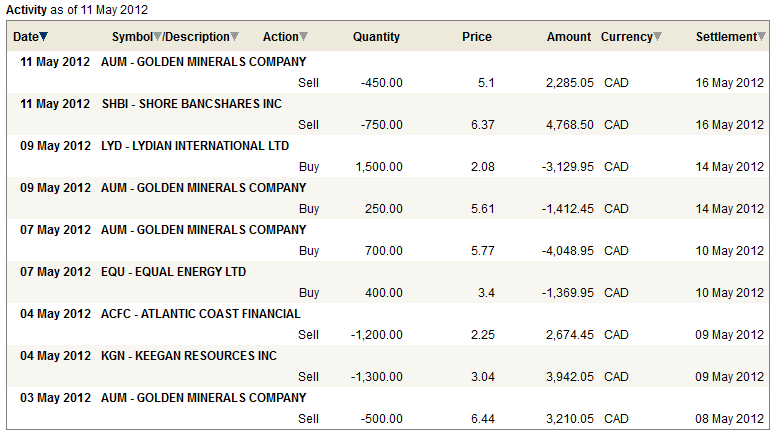Click the Amount column header
Screen dimensions: 778x443
pyautogui.click(x=569, y=38)
